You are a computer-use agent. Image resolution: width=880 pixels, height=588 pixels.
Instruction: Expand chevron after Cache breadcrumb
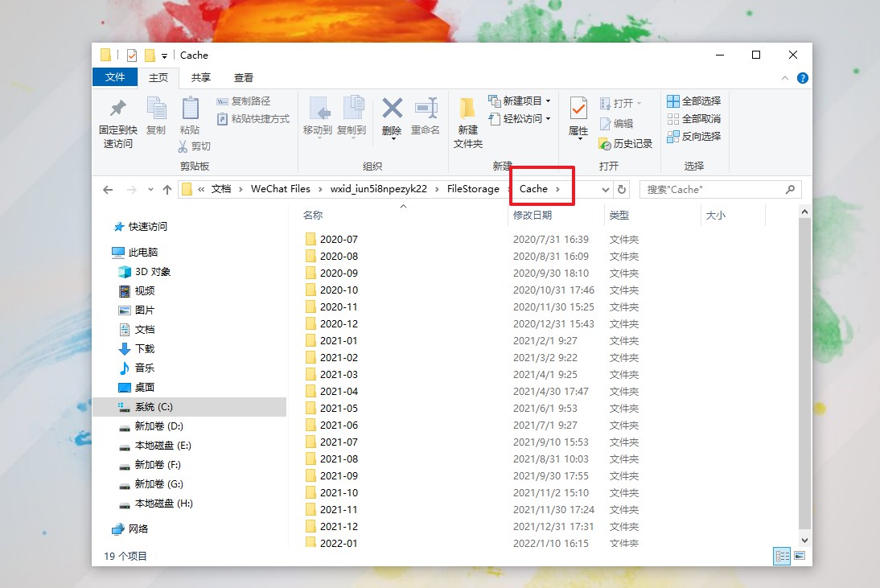coord(558,189)
